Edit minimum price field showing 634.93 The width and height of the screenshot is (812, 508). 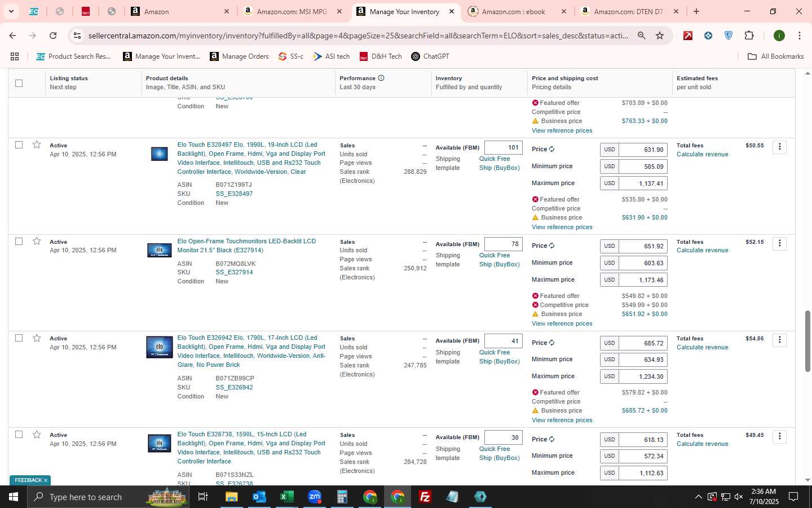643,360
